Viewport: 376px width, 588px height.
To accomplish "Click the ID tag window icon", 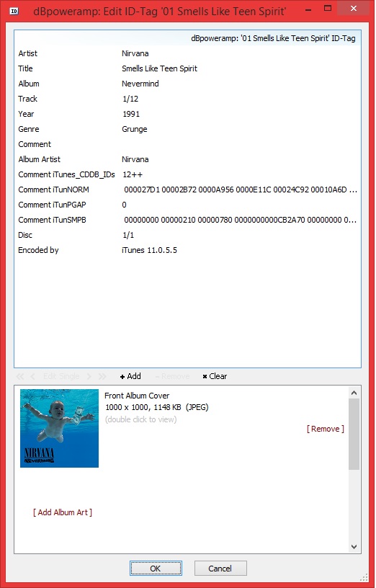I will [14, 11].
